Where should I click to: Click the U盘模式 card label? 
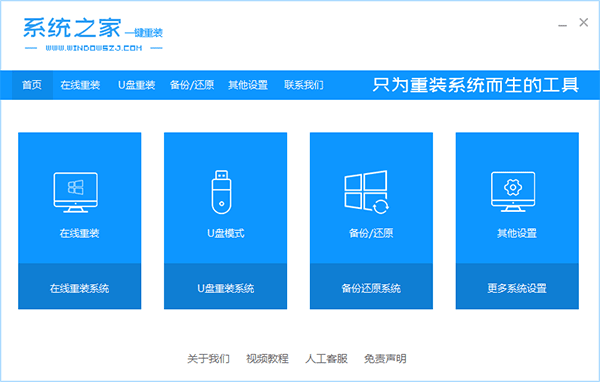(226, 233)
